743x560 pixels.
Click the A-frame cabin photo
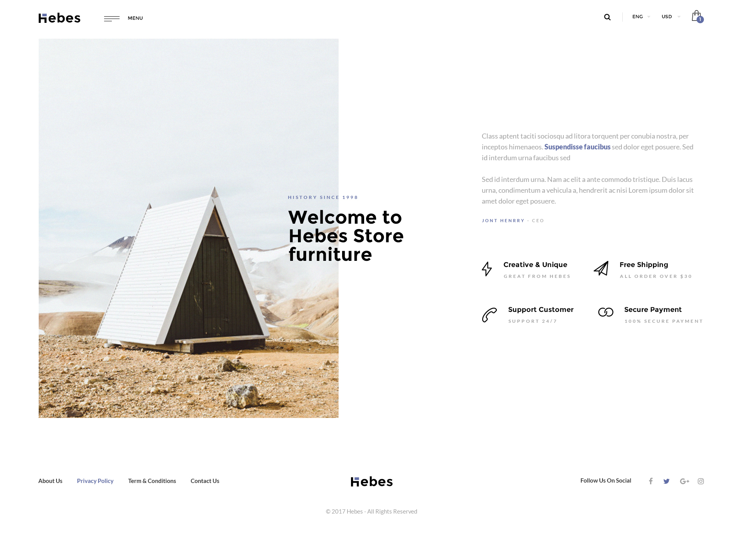pyautogui.click(x=188, y=228)
